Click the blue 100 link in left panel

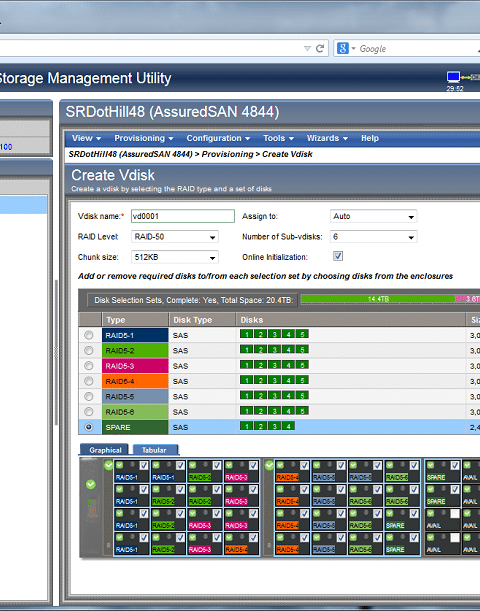(x=6, y=147)
